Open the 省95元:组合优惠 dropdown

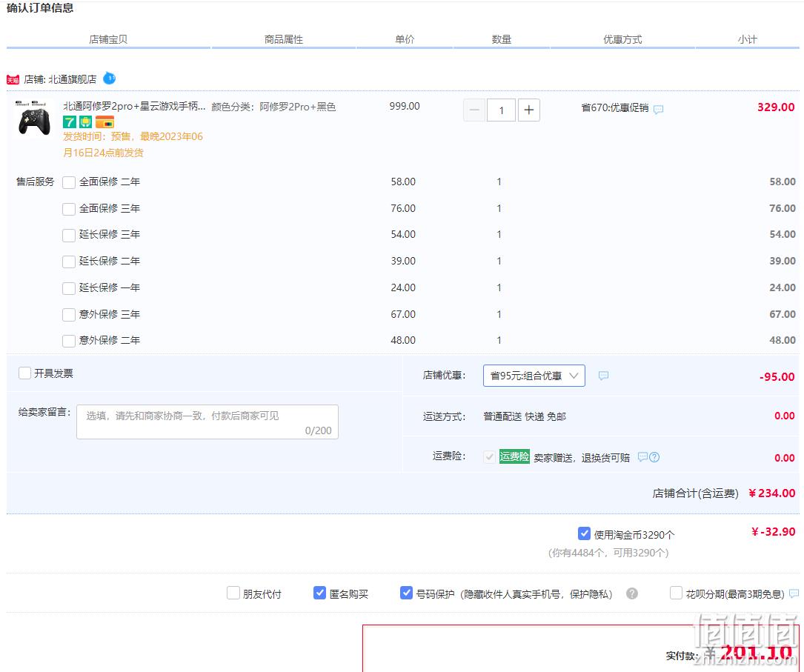[534, 376]
